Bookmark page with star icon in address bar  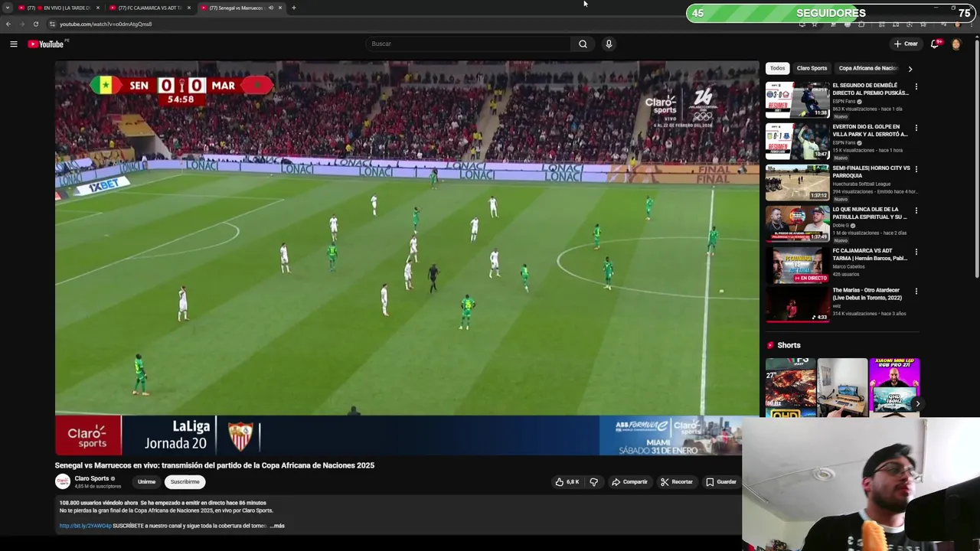click(x=815, y=24)
